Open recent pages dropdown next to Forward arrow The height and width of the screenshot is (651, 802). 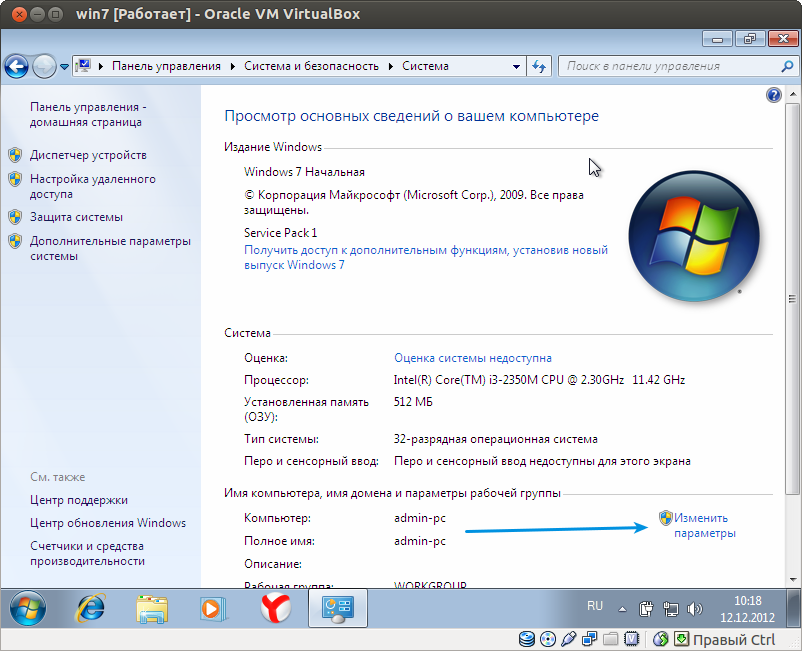(x=64, y=66)
